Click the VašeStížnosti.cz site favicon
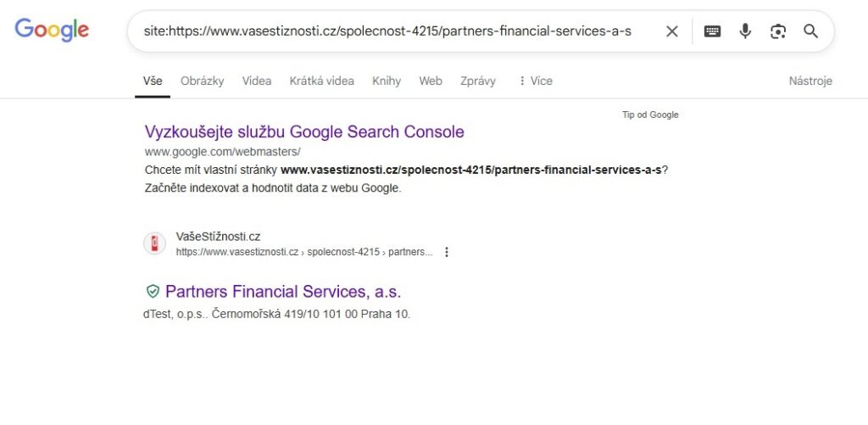 [x=154, y=243]
